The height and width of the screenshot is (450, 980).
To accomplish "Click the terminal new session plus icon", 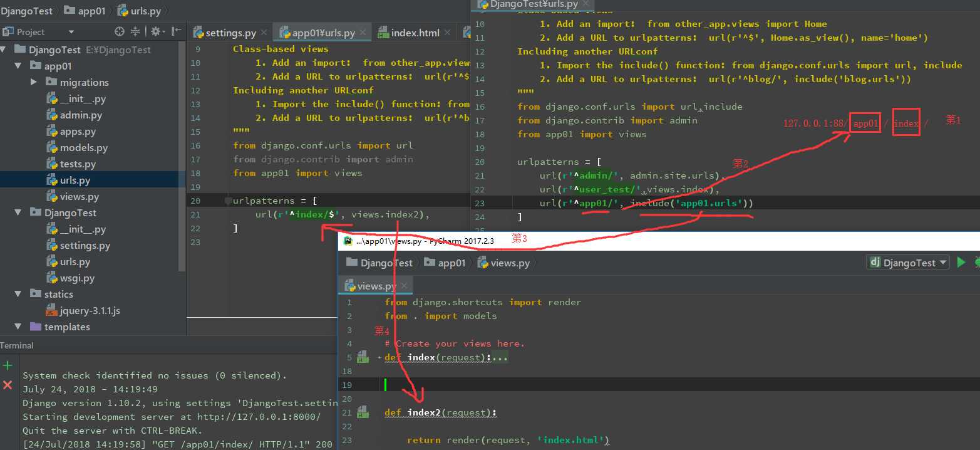I will coord(8,365).
